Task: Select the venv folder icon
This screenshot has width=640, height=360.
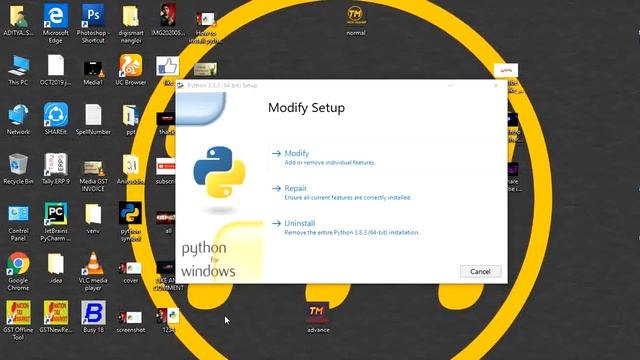Action: tap(93, 219)
